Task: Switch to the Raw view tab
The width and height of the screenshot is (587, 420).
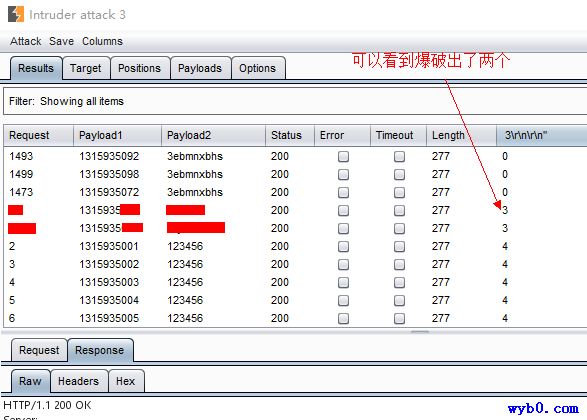Action: click(30, 381)
